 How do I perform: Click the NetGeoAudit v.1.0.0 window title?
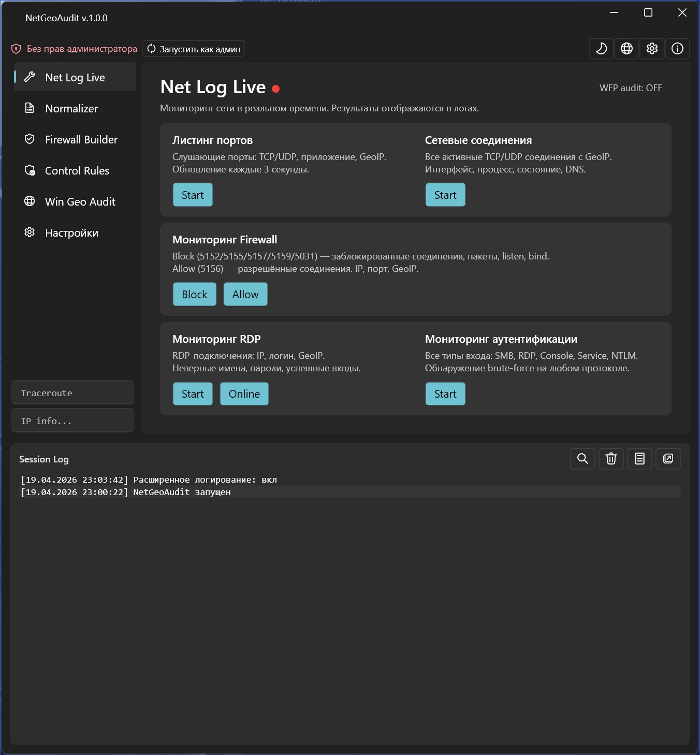pos(66,18)
